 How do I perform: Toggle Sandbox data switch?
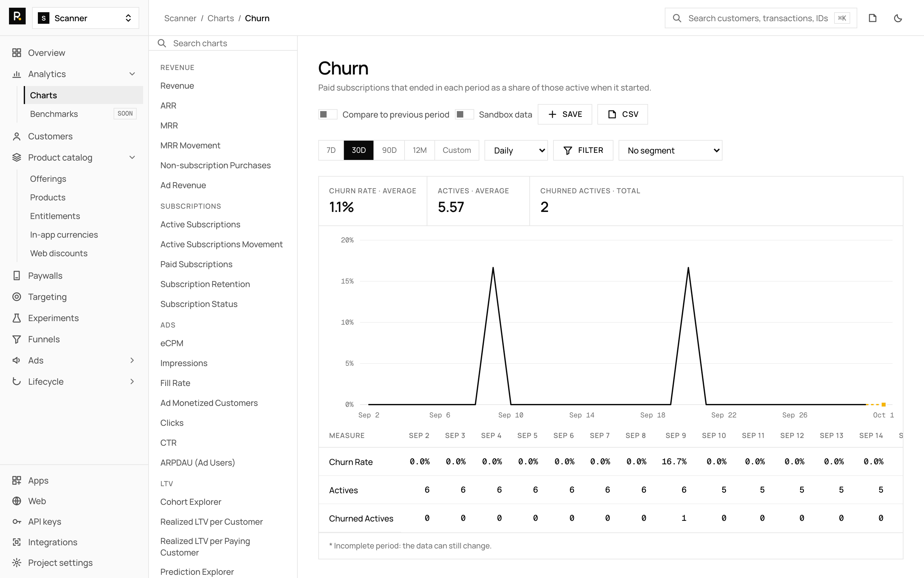tap(464, 114)
